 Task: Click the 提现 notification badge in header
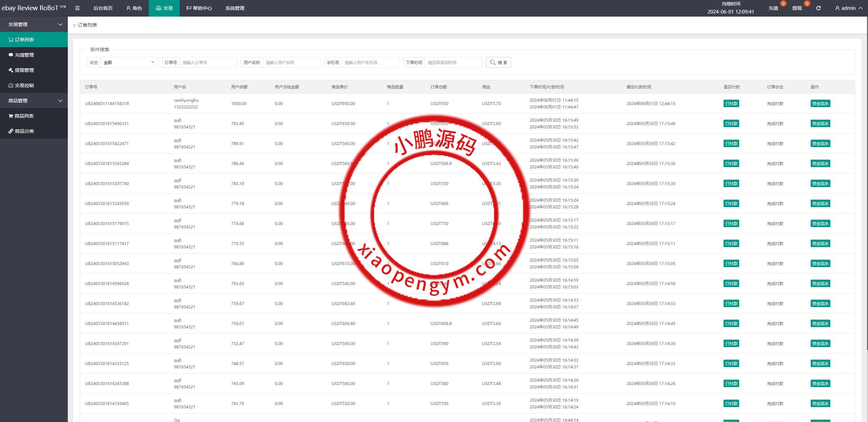(807, 4)
